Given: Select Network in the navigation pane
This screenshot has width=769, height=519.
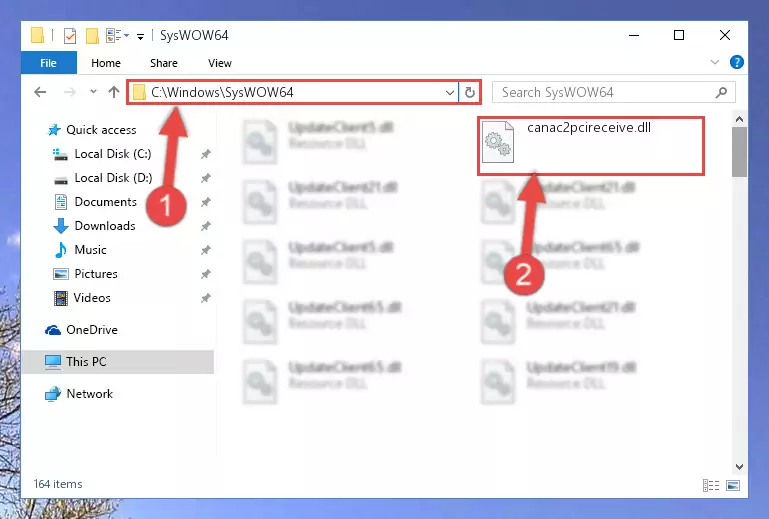Looking at the screenshot, I should (79, 393).
